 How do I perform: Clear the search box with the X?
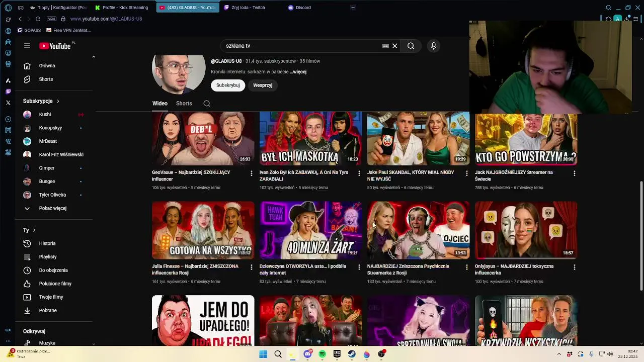click(395, 46)
